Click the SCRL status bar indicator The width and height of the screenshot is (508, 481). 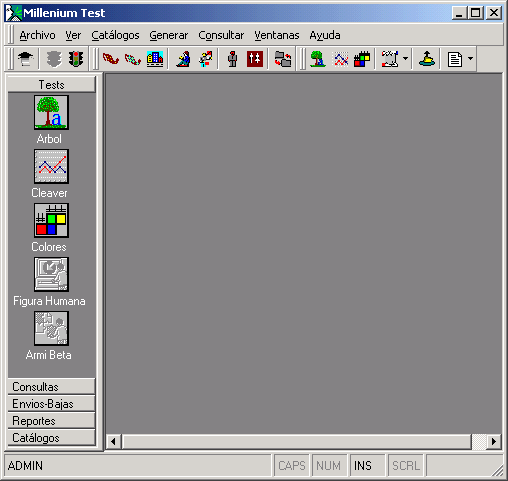[x=406, y=466]
